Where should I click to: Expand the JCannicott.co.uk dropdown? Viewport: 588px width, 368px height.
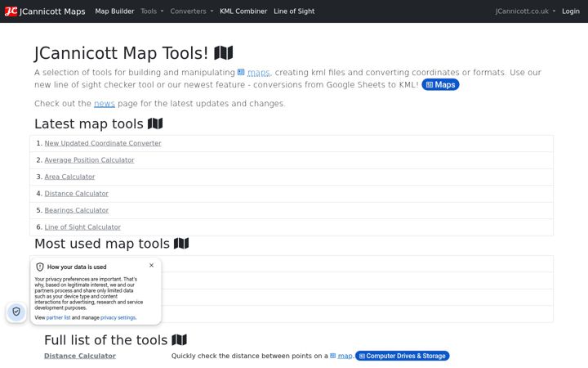point(525,11)
